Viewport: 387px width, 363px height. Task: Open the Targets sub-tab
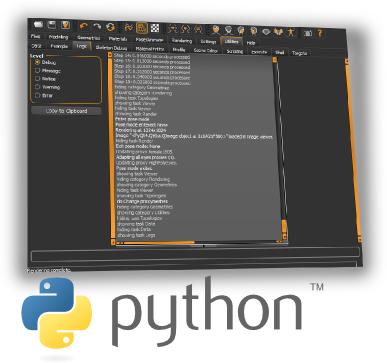[x=299, y=53]
